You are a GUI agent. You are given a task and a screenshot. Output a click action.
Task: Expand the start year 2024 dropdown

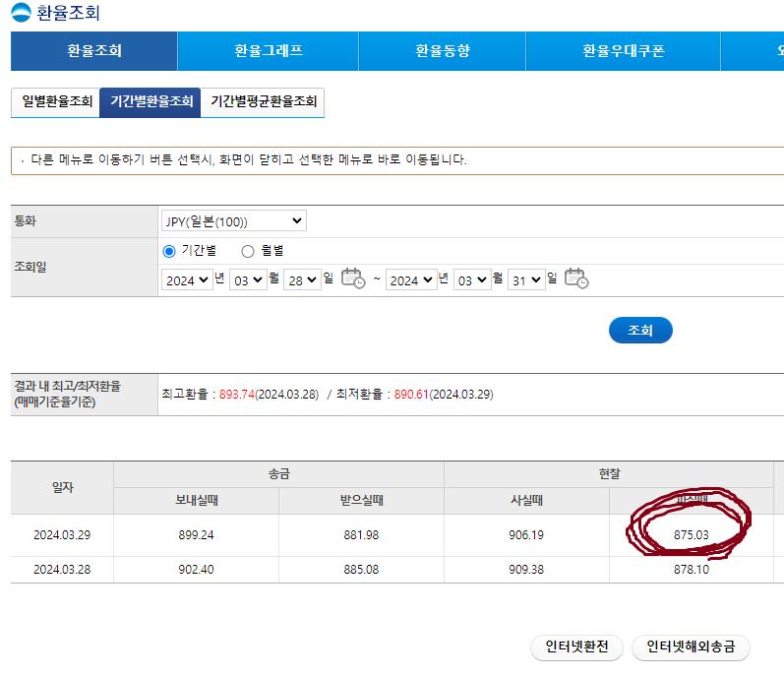pyautogui.click(x=188, y=280)
